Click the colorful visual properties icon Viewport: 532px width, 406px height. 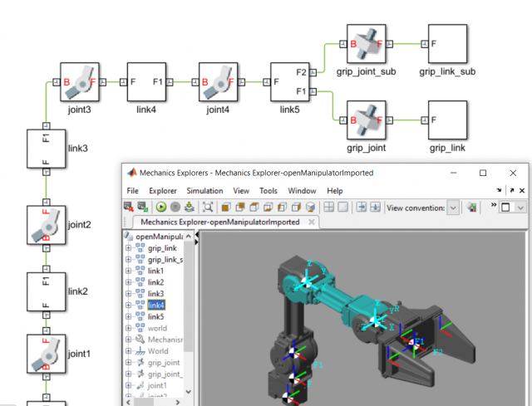point(471,207)
